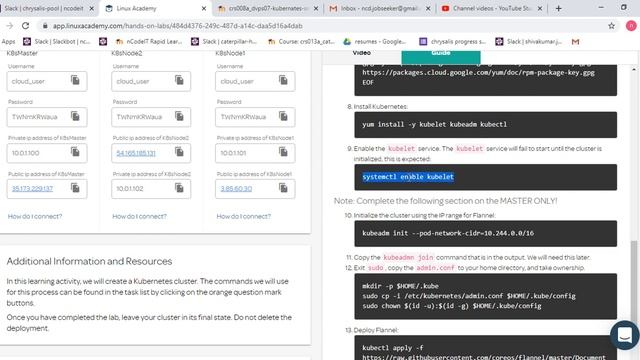The width and height of the screenshot is (640, 360).
Task: Click How do I connect under K8sMaster
Action: [35, 216]
